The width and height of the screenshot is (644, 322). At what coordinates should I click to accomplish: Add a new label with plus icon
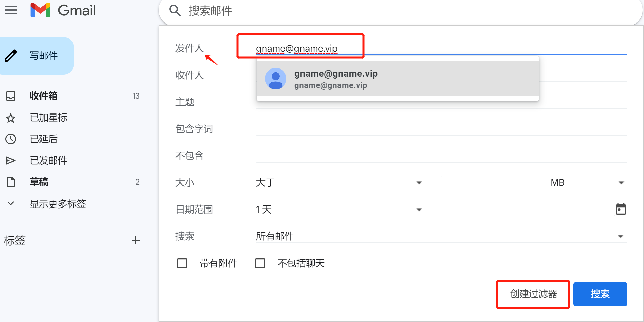(136, 240)
